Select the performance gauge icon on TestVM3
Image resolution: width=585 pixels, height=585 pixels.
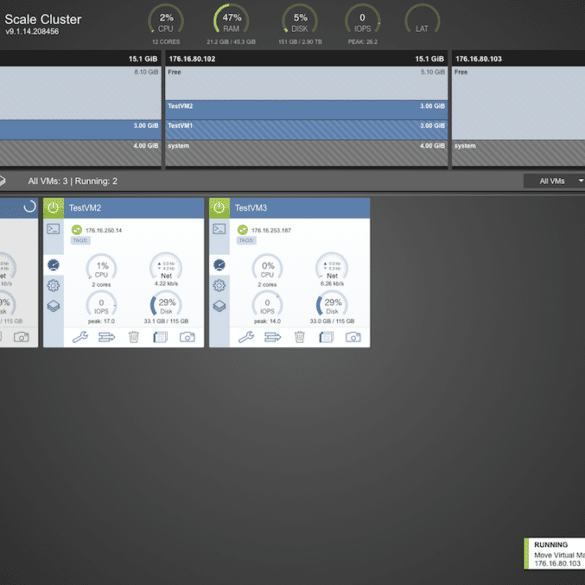pos(219,265)
